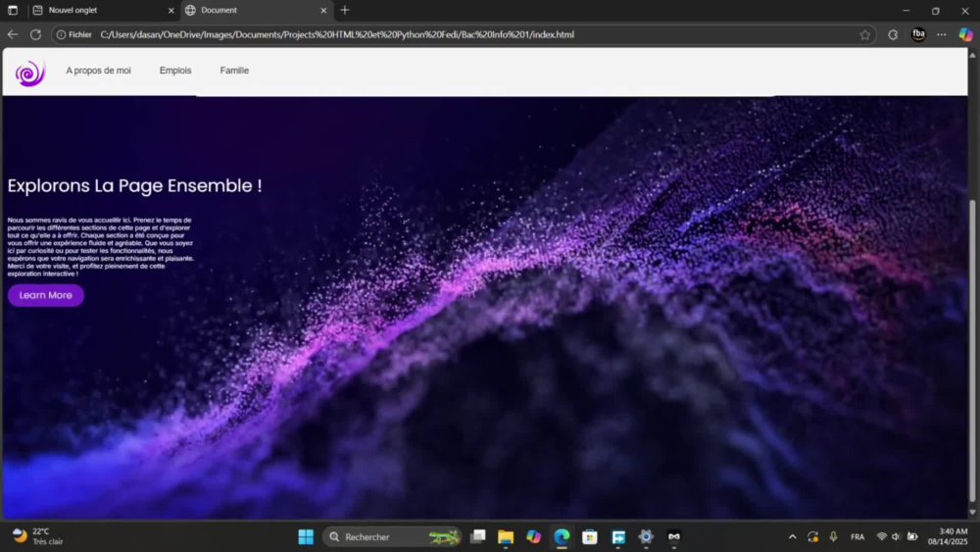Screen dimensions: 980x552
Task: Click the purple spiral site logo
Action: click(30, 74)
